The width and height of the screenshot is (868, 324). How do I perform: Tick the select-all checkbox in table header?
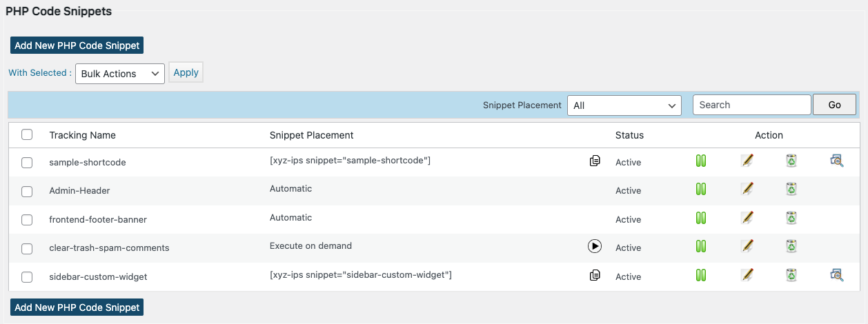click(x=27, y=134)
